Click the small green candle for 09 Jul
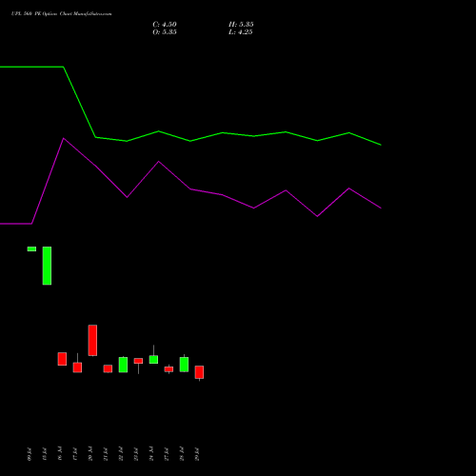 tap(31, 248)
